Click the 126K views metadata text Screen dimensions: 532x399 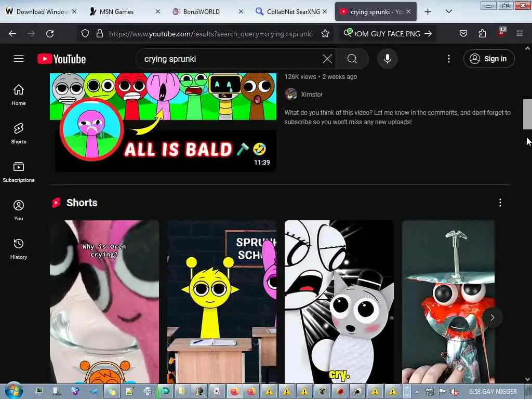pyautogui.click(x=300, y=77)
